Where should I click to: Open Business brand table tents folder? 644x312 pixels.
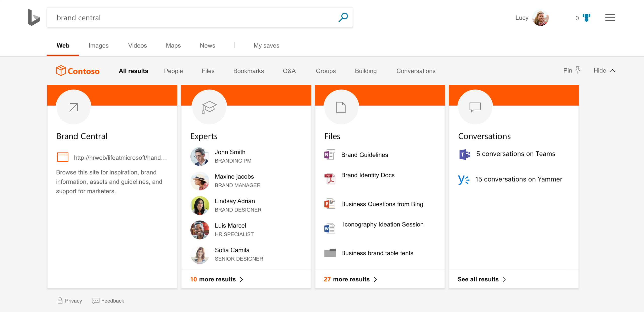377,253
